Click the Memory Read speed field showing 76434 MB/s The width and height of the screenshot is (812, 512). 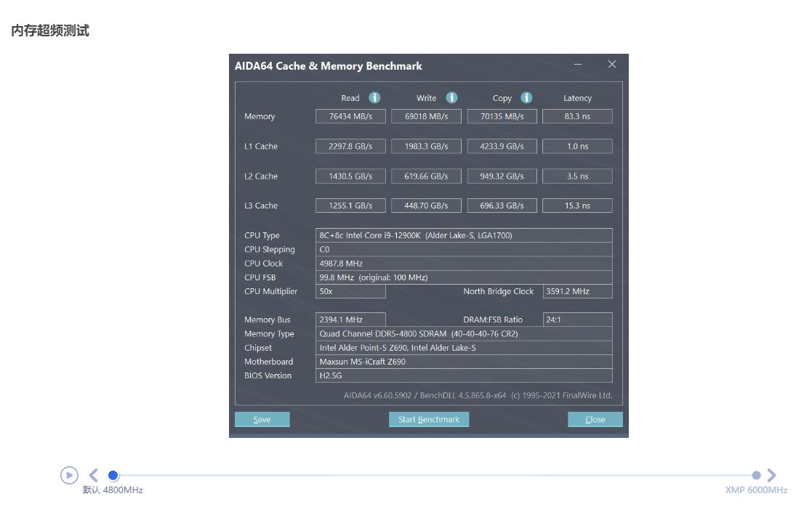click(350, 116)
